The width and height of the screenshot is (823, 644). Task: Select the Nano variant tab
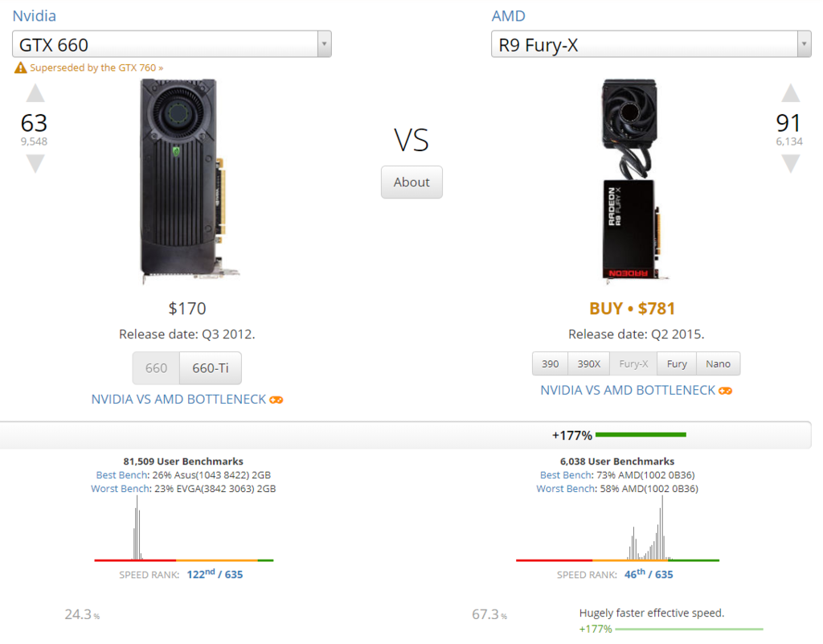click(x=718, y=363)
